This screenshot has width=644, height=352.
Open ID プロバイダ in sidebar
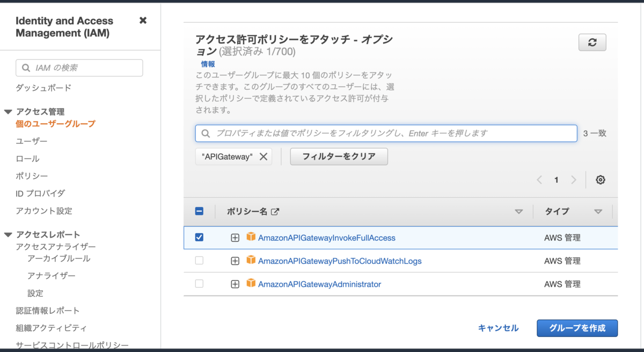[x=40, y=193]
